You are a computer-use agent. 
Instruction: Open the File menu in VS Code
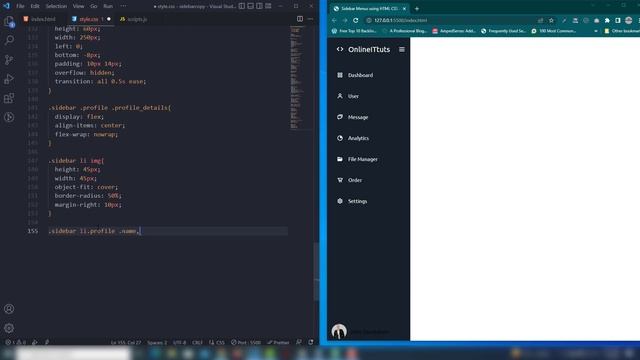tap(20, 6)
